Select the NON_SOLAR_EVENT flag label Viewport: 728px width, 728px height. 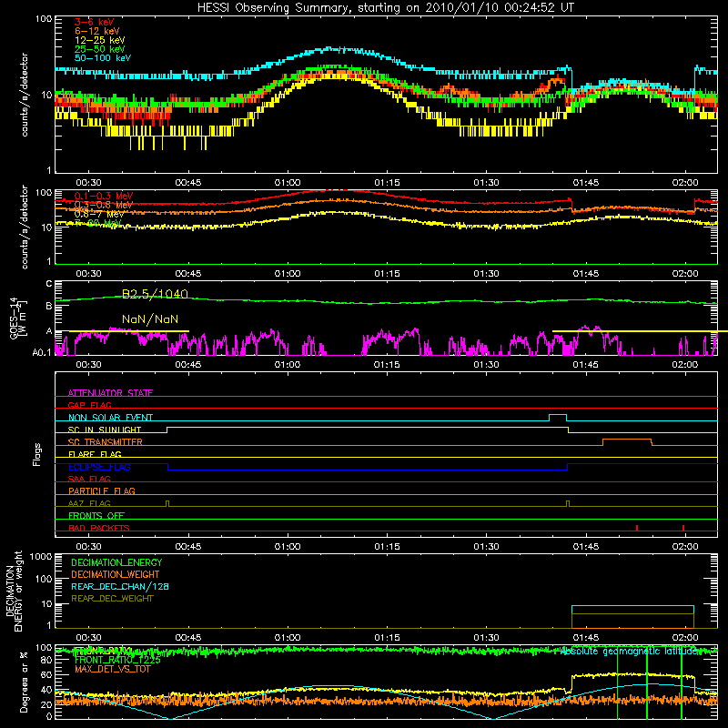(x=110, y=418)
